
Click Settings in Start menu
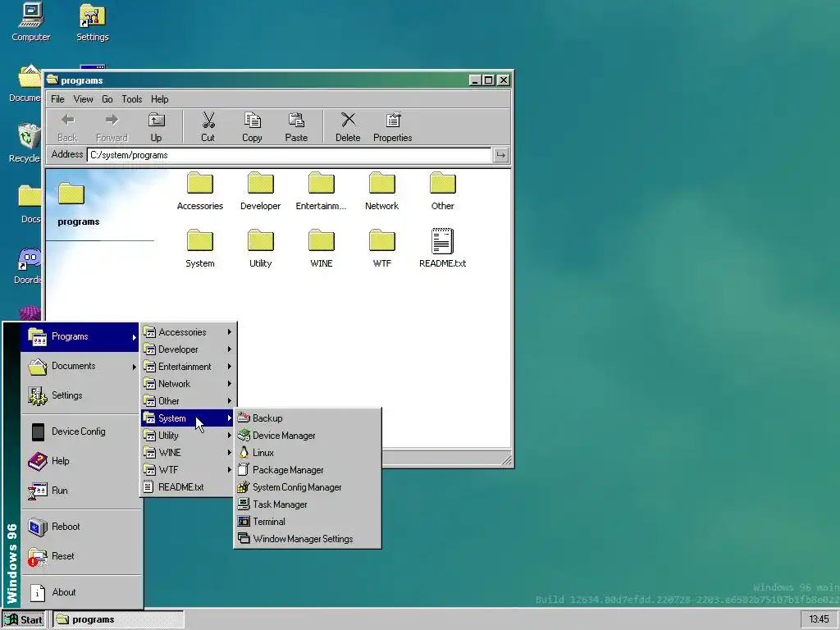click(81, 395)
